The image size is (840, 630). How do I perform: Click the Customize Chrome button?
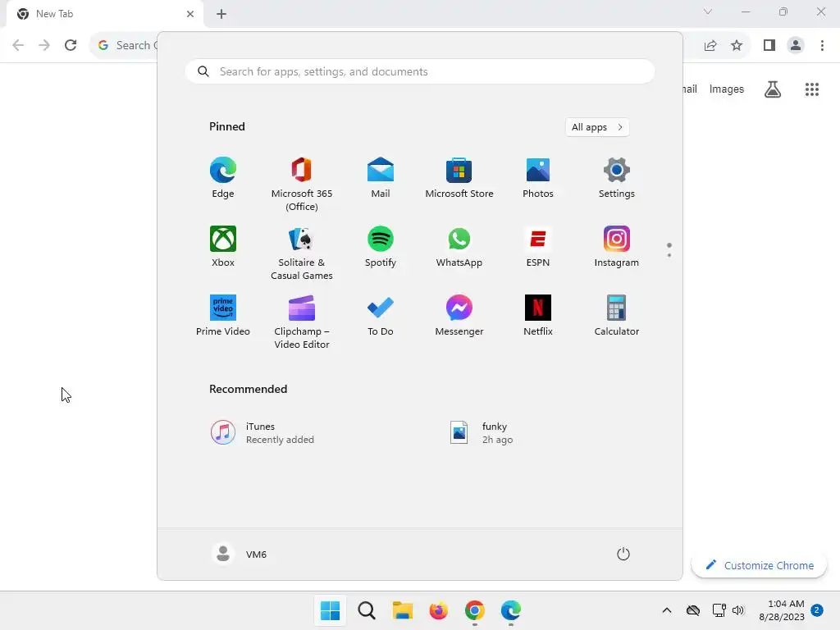pos(759,565)
